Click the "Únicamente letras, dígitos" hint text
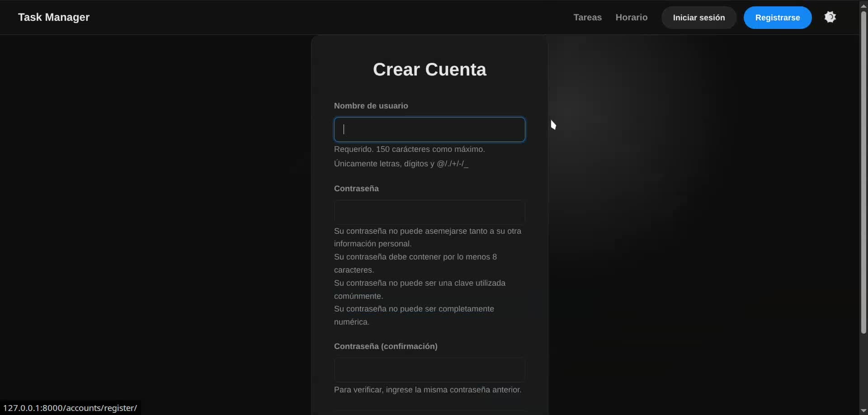 point(401,164)
